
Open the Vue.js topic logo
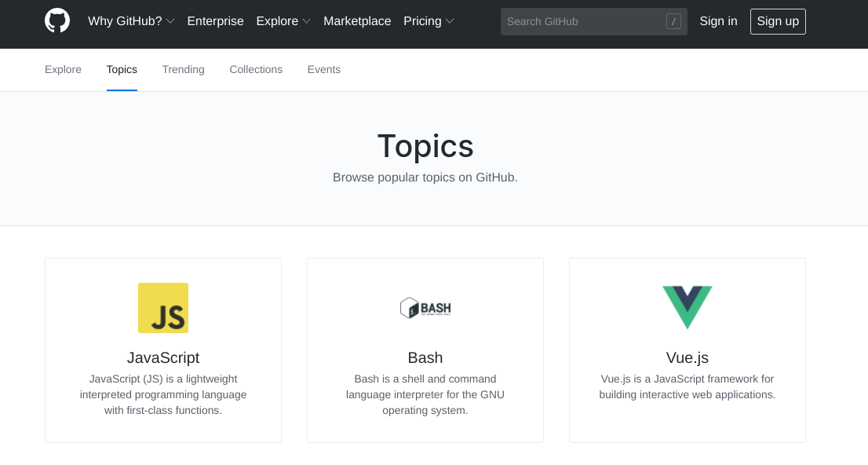(687, 308)
